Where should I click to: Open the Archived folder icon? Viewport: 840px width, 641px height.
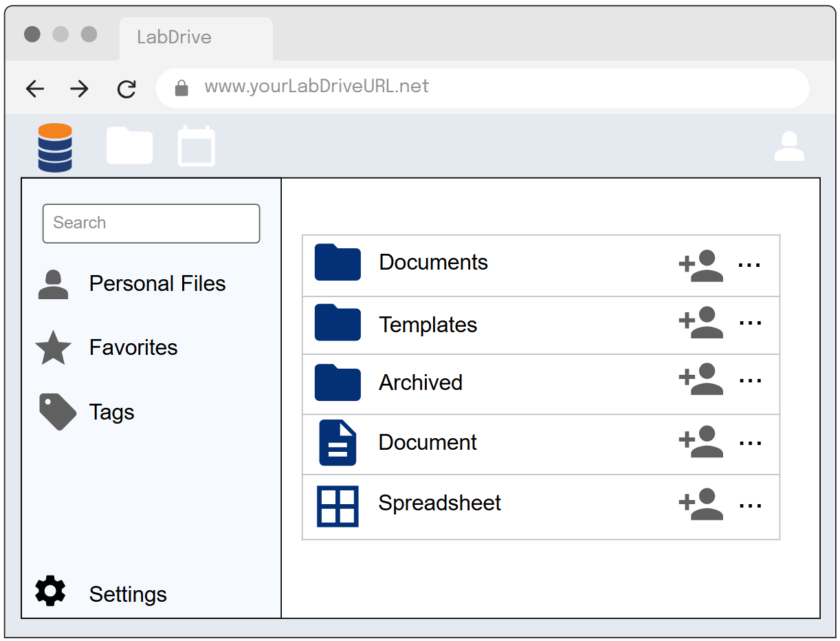click(x=338, y=382)
